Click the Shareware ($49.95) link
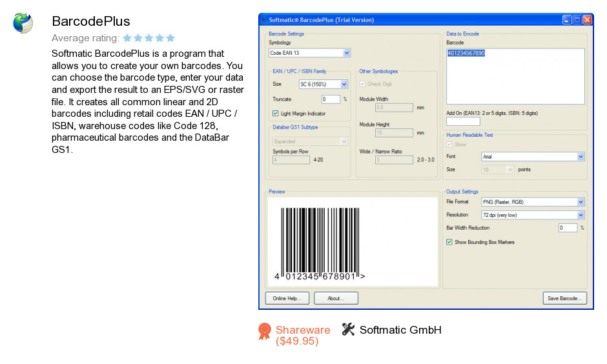The width and height of the screenshot is (607, 364). pyautogui.click(x=303, y=336)
